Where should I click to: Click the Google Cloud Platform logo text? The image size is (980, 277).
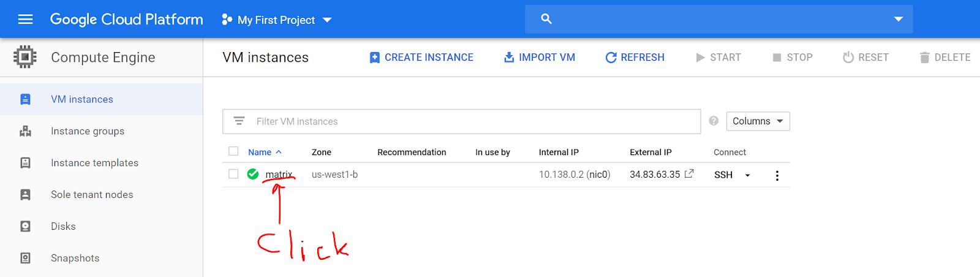click(126, 20)
